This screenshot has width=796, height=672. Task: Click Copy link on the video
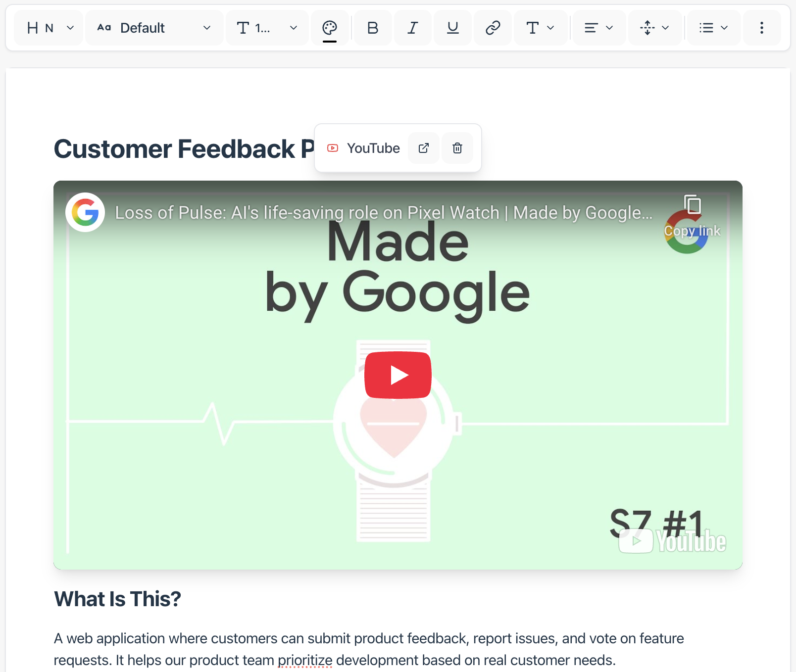click(692, 216)
